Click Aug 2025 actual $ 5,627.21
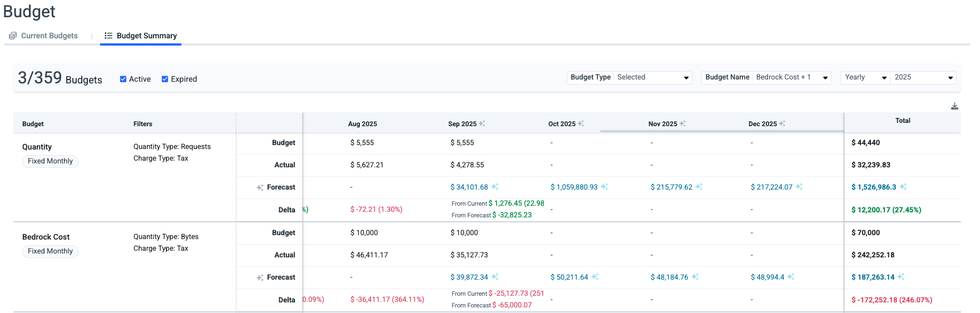The width and height of the screenshot is (980, 313). 367,165
